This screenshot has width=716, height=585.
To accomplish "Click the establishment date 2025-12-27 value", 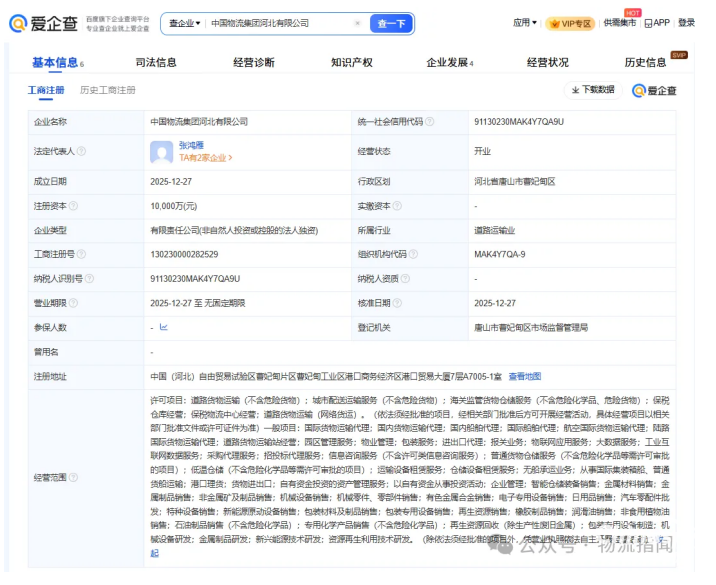I will [x=171, y=182].
